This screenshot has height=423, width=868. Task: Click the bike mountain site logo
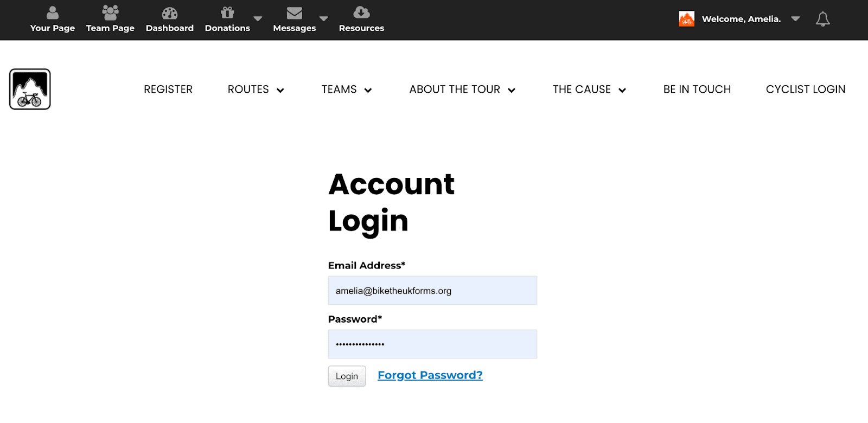coord(30,89)
